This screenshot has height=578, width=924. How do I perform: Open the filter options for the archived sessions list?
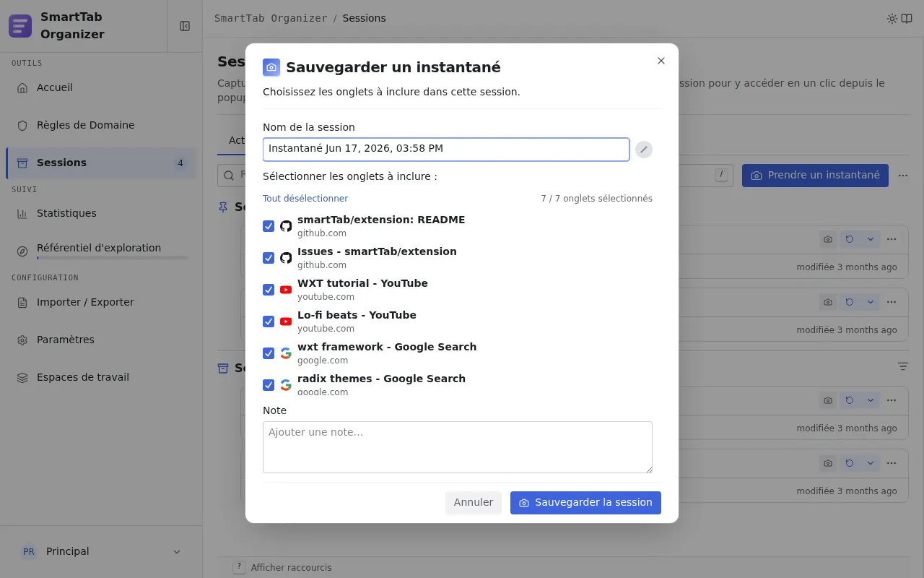click(903, 367)
